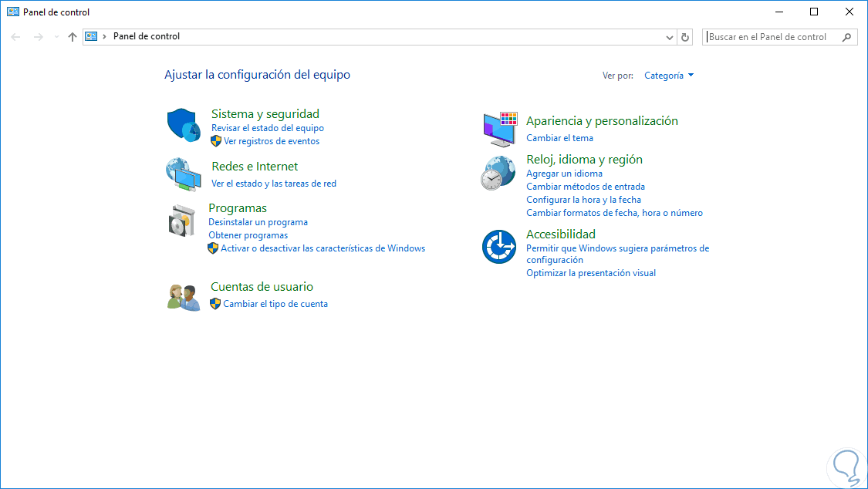Open Redes e Internet category
This screenshot has width=868, height=489.
pyautogui.click(x=255, y=167)
